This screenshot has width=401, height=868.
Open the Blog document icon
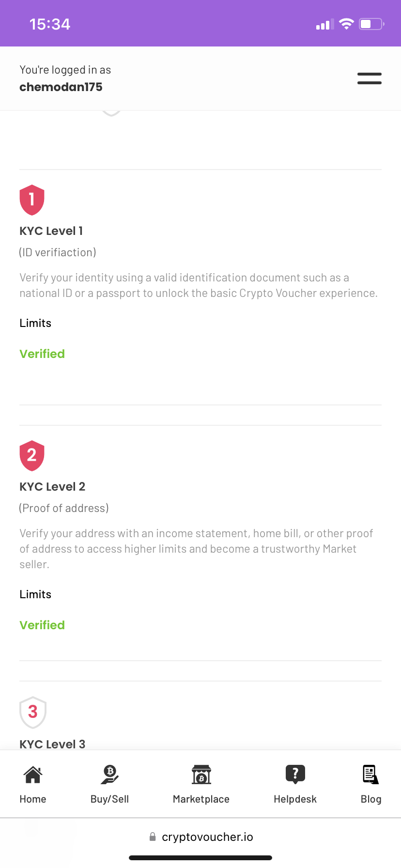(x=370, y=775)
